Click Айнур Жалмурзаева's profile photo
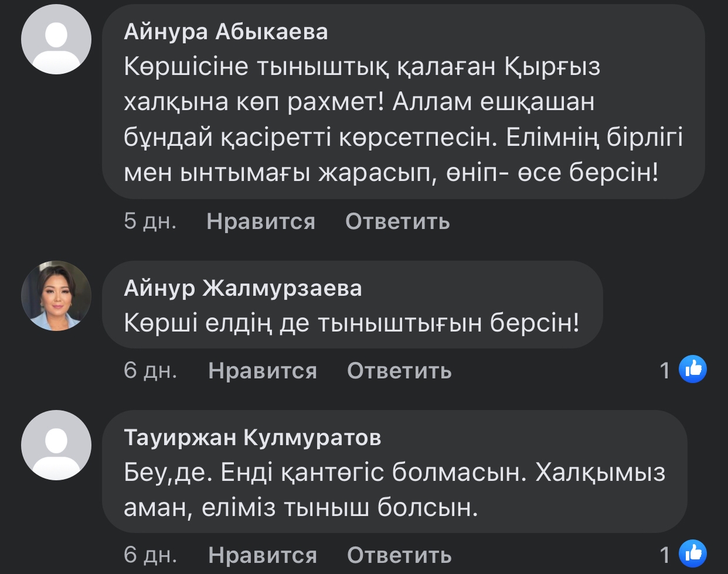Viewport: 728px width, 574px height. coord(56,296)
